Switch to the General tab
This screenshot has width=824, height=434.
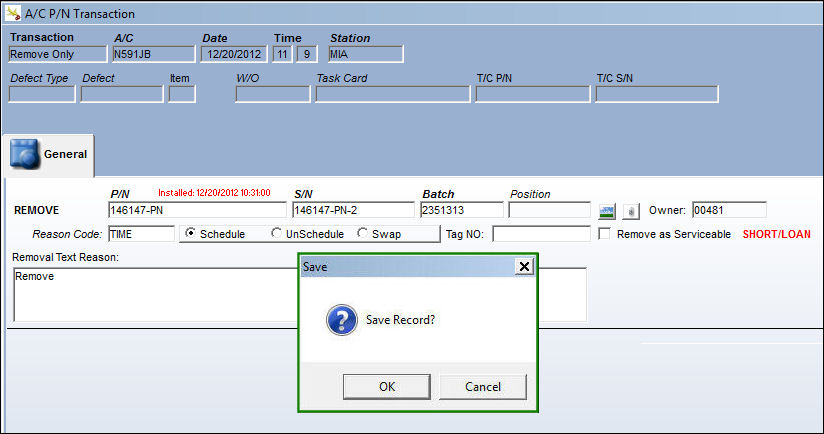point(48,154)
